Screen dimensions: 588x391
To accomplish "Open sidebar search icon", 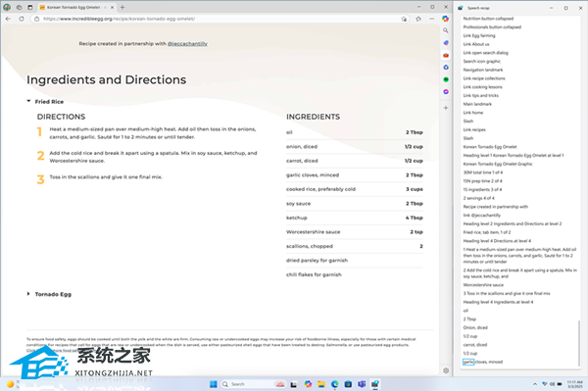I will [446, 30].
